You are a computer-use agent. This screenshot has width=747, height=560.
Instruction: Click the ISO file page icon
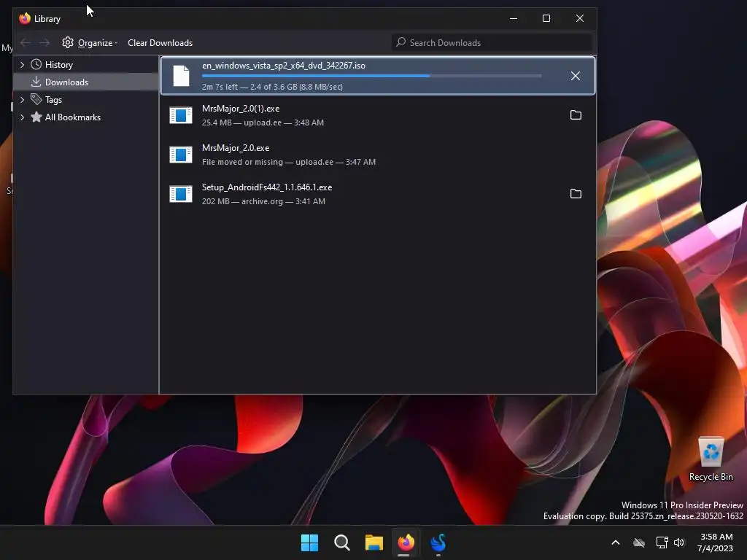181,76
